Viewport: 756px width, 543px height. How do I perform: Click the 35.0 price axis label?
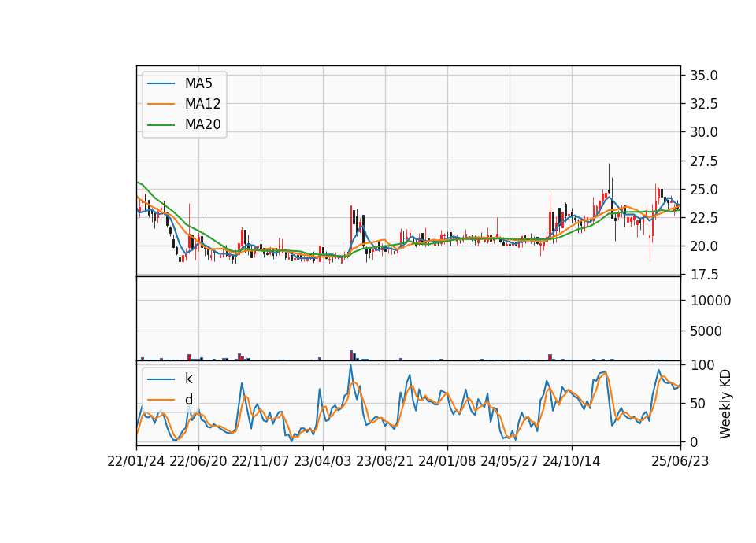tap(704, 76)
